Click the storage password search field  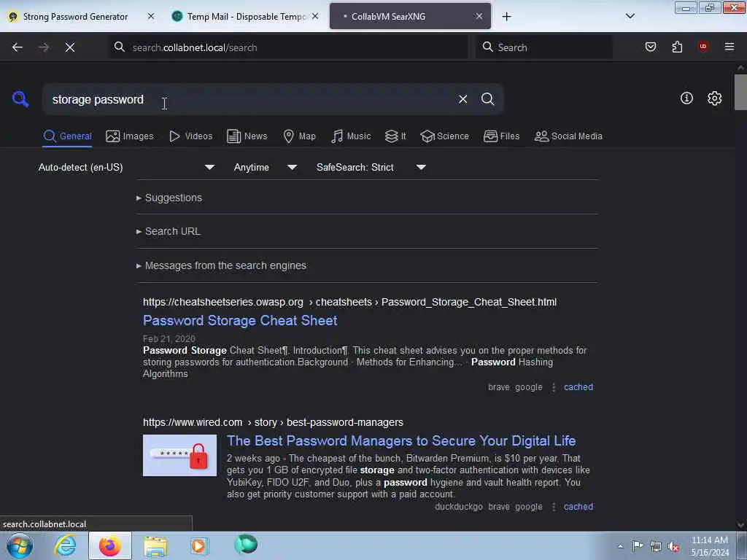pyautogui.click(x=248, y=99)
